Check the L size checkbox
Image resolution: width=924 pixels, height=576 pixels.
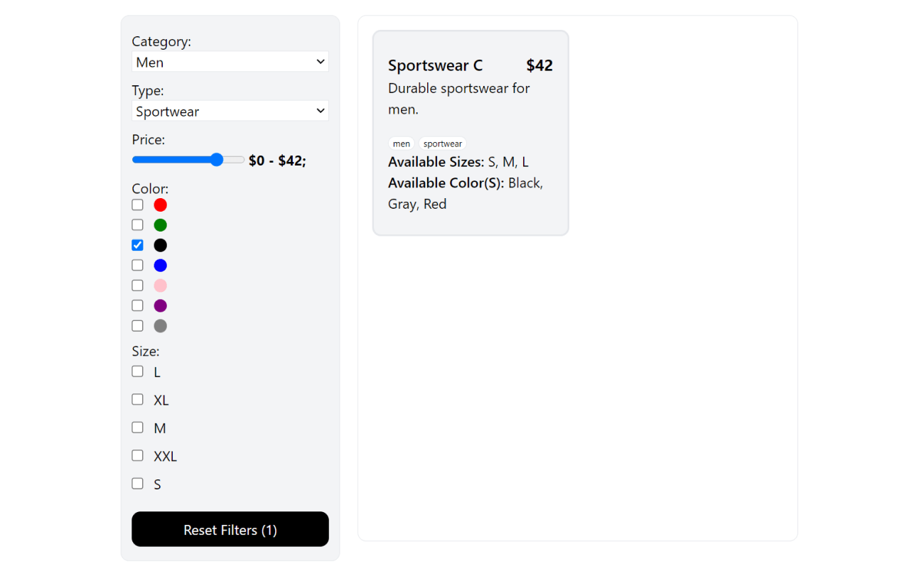(x=138, y=371)
